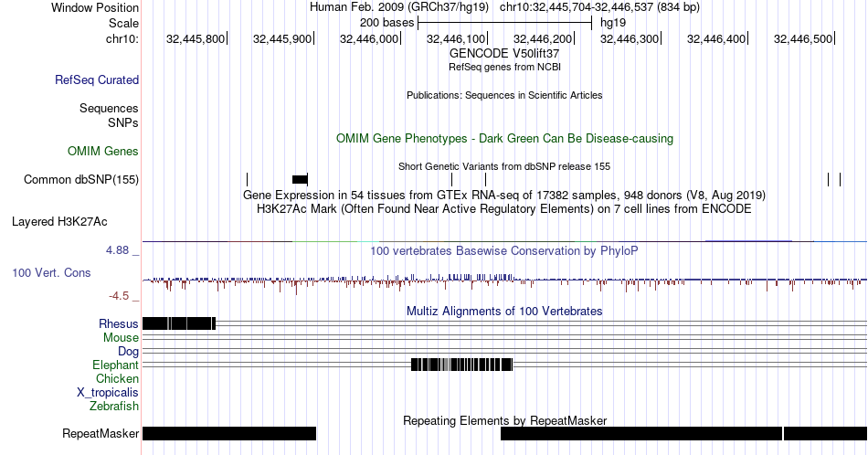Click the Dog alignment row label
The image size is (868, 455).
tap(129, 352)
